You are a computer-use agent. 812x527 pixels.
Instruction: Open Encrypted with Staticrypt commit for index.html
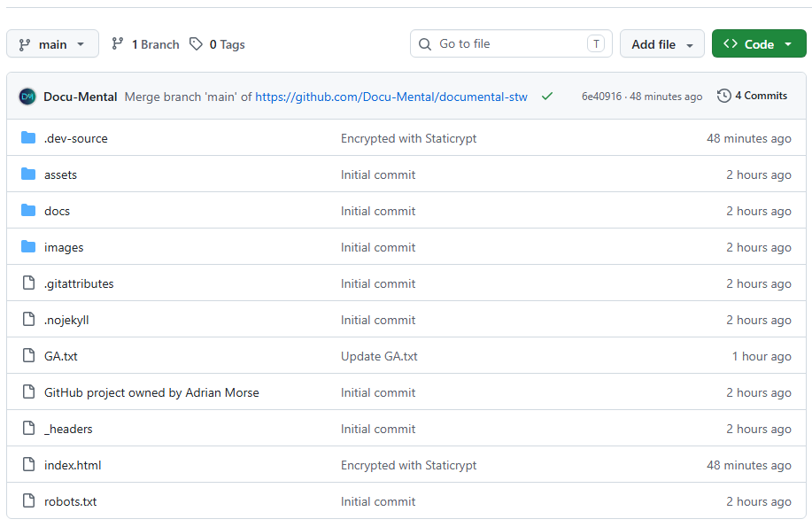pos(408,465)
